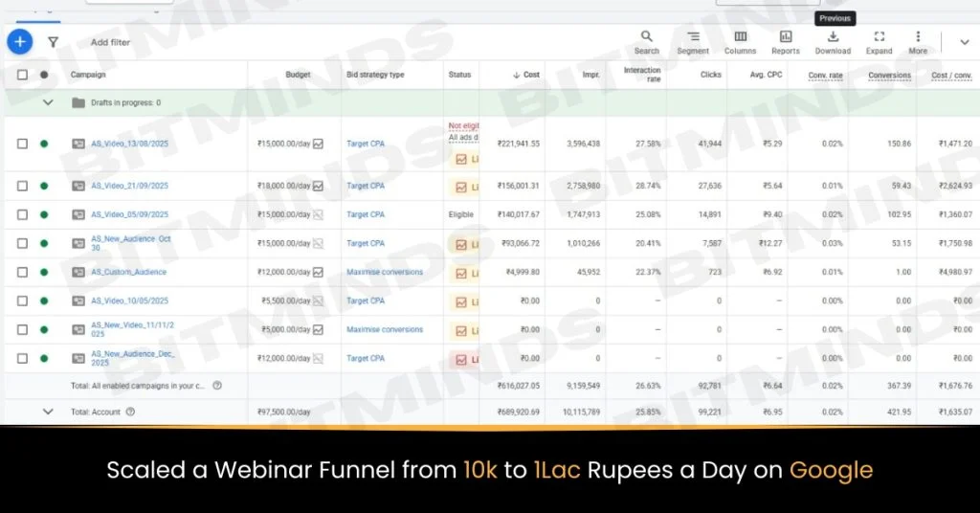Click the budget chart icon for AS_Video_13/08/2025
980x513 pixels.
point(318,144)
